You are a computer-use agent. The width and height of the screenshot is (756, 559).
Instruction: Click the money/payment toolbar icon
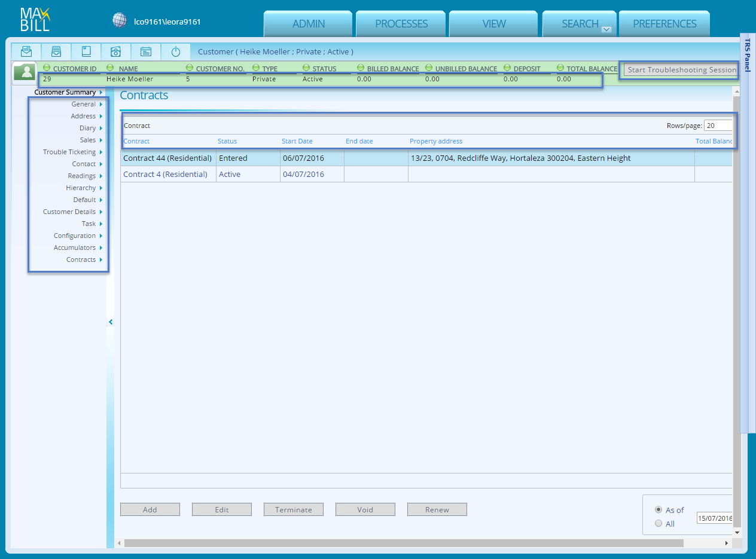pos(116,51)
